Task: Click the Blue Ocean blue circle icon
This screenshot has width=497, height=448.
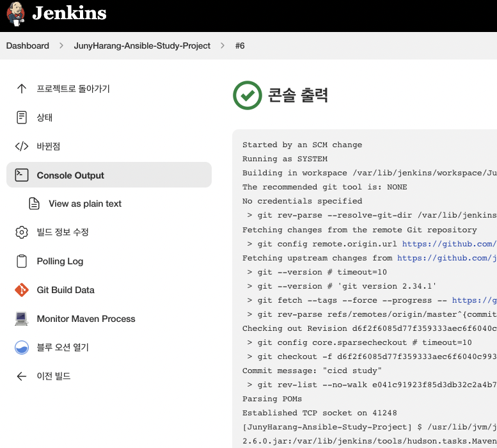Action: point(22,348)
